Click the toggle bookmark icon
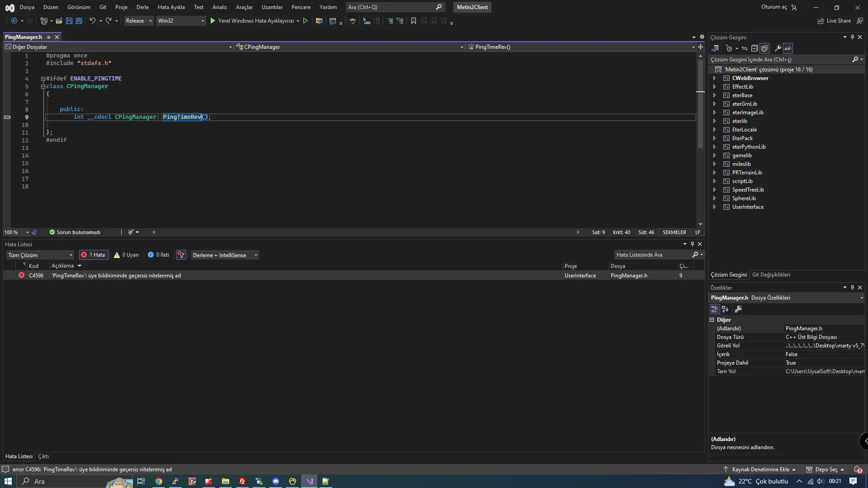Screen dimensions: 868x488 tap(414, 21)
